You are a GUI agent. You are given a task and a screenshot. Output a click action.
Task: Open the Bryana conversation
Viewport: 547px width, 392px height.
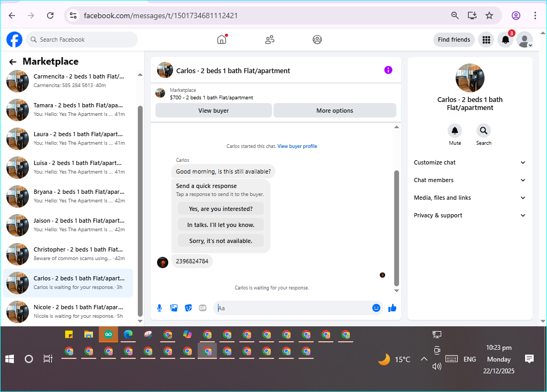click(x=68, y=196)
